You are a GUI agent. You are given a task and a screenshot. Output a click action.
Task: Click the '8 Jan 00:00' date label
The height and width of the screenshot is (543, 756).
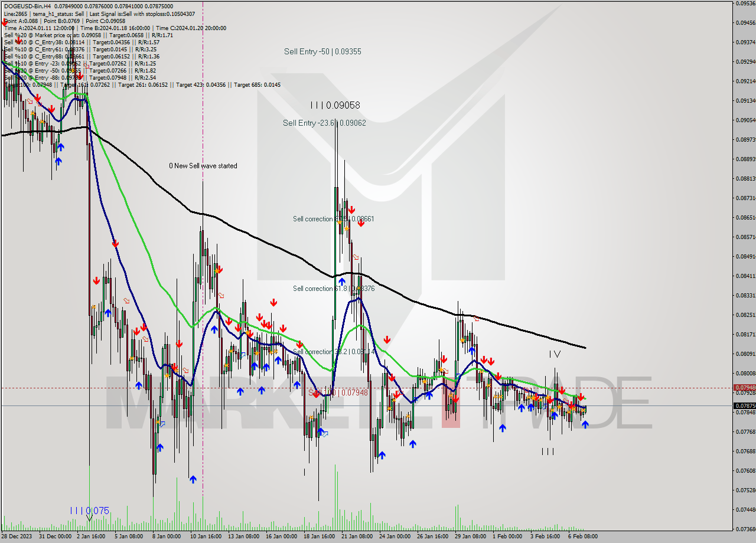[167, 537]
